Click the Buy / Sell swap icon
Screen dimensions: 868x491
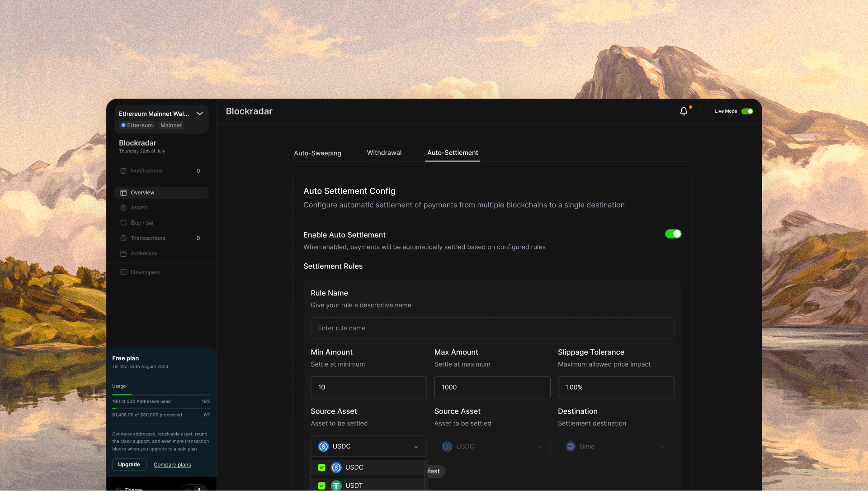point(123,223)
